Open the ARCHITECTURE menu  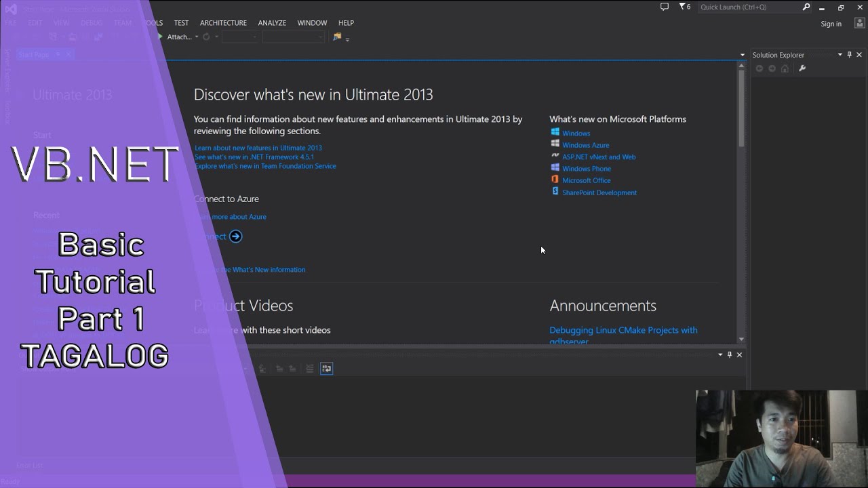coord(223,23)
